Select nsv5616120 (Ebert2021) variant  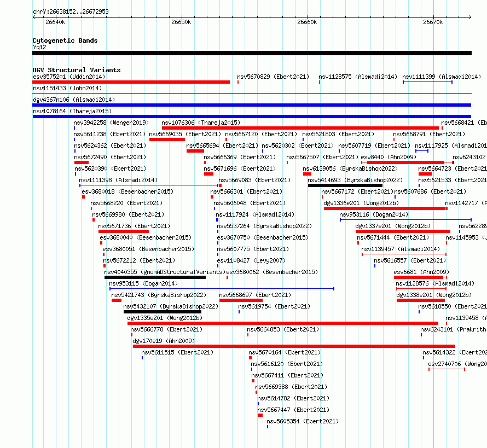pos(287,364)
